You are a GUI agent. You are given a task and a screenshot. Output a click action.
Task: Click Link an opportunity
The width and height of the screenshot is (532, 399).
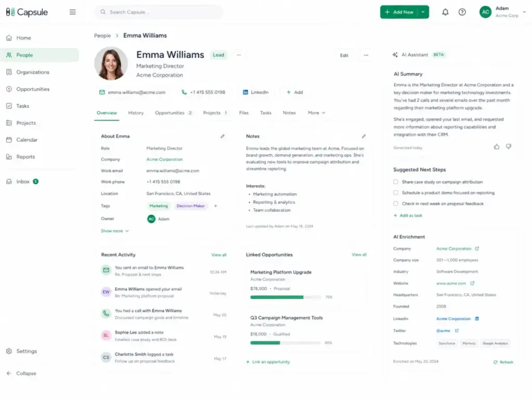coord(268,362)
